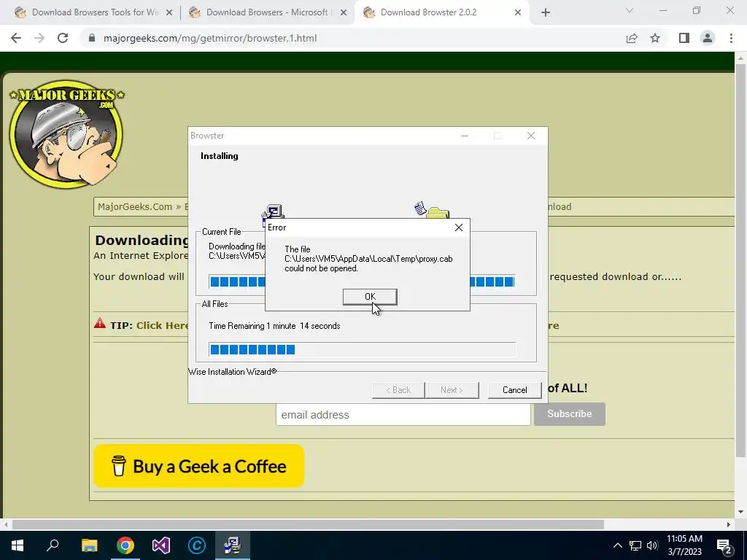Bookmark this page with the star icon

[x=655, y=38]
